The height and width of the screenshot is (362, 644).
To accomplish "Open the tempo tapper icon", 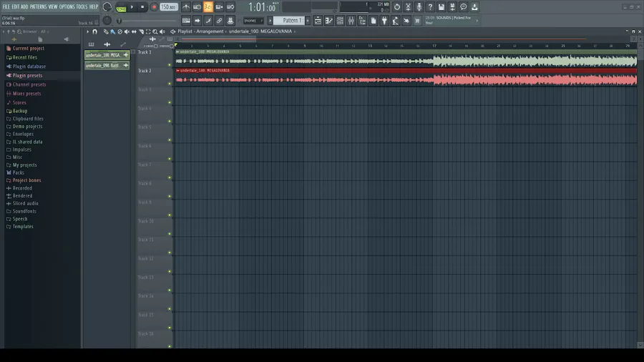I will tap(395, 21).
